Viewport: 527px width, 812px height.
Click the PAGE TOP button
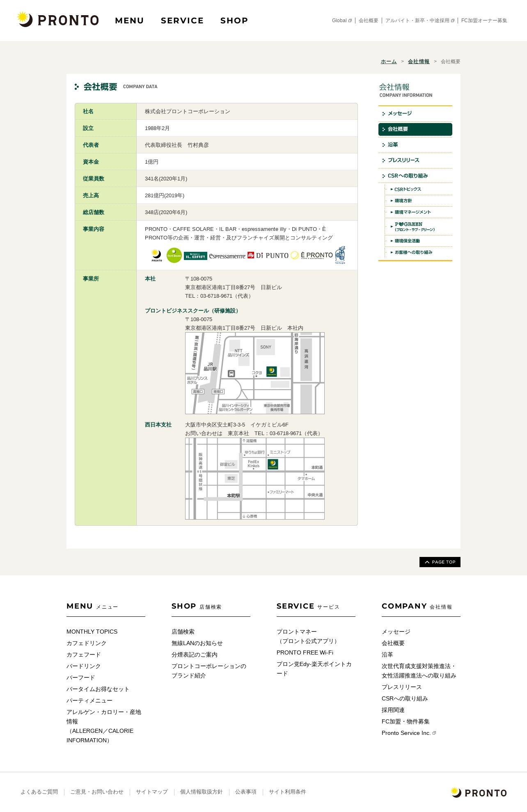pos(440,562)
